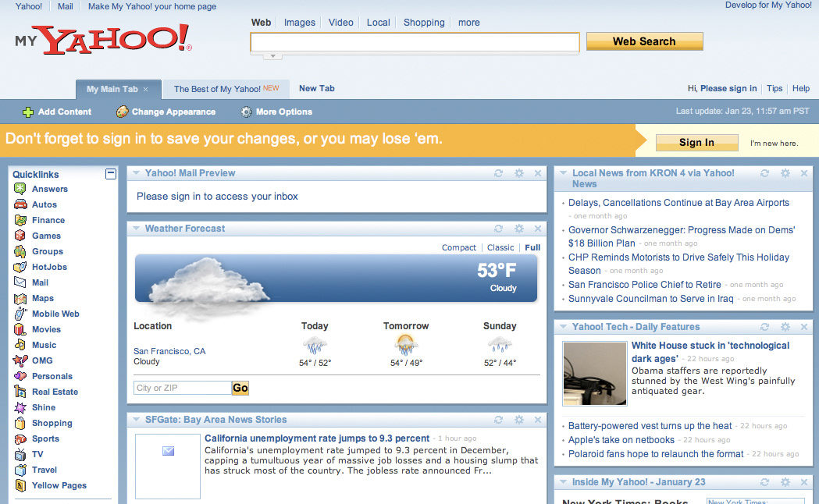Refresh the SFGate Bay Area News module
This screenshot has width=819, height=504.
(499, 420)
